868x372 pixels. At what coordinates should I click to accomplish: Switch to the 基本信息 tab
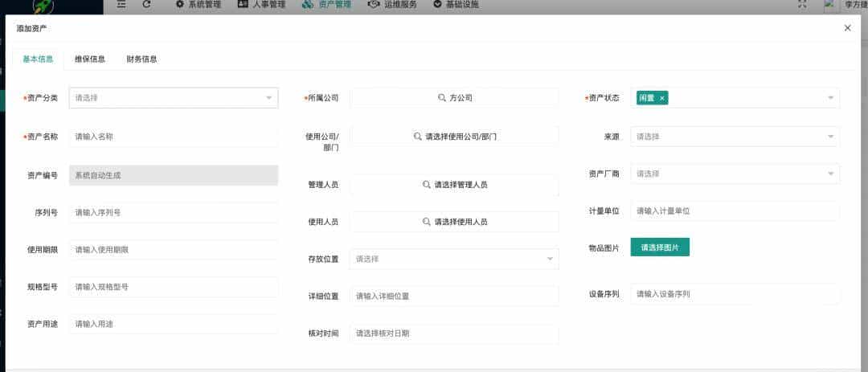38,59
